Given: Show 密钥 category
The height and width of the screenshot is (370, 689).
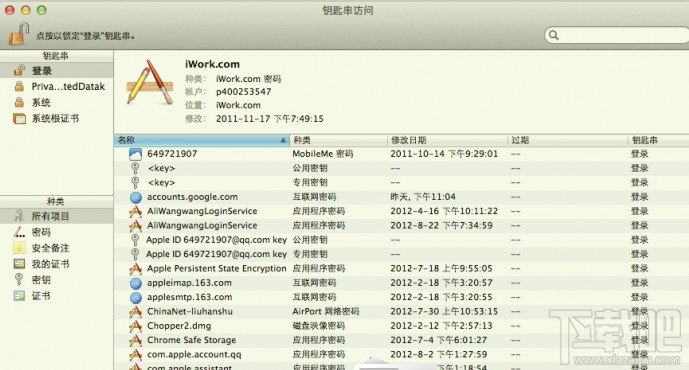Looking at the screenshot, I should pos(57,279).
